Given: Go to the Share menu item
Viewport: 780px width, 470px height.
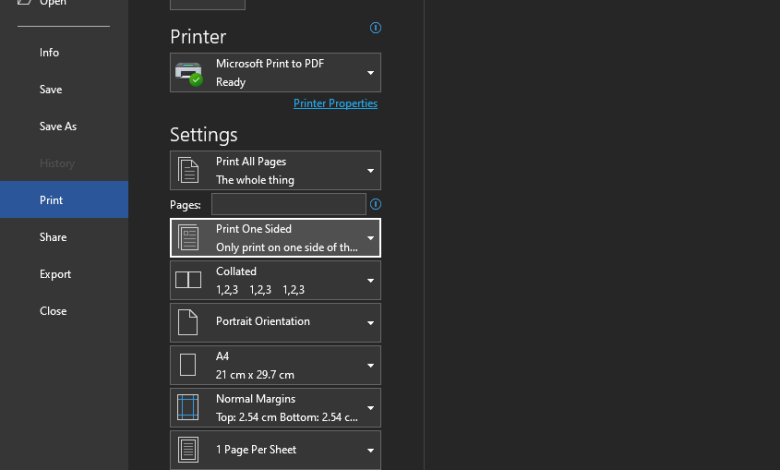Looking at the screenshot, I should [x=53, y=237].
